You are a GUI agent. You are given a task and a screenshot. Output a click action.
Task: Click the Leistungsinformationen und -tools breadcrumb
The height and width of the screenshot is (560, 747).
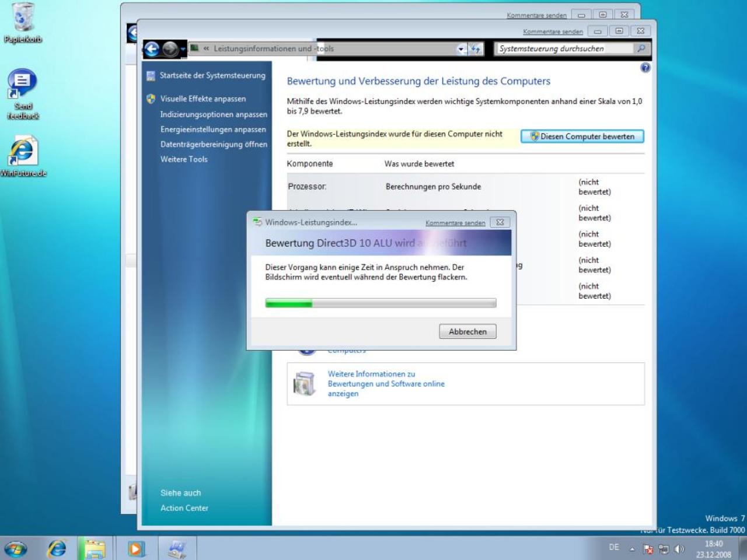(274, 49)
